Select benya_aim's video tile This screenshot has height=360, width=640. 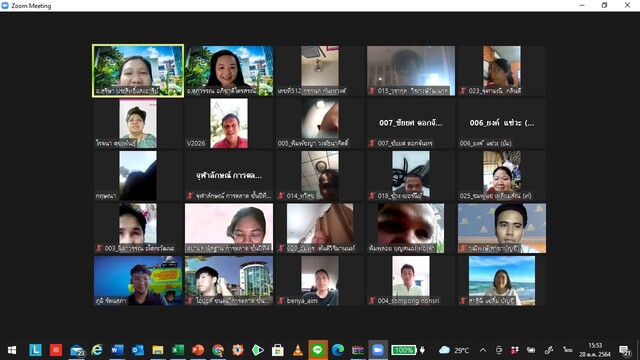pos(320,281)
